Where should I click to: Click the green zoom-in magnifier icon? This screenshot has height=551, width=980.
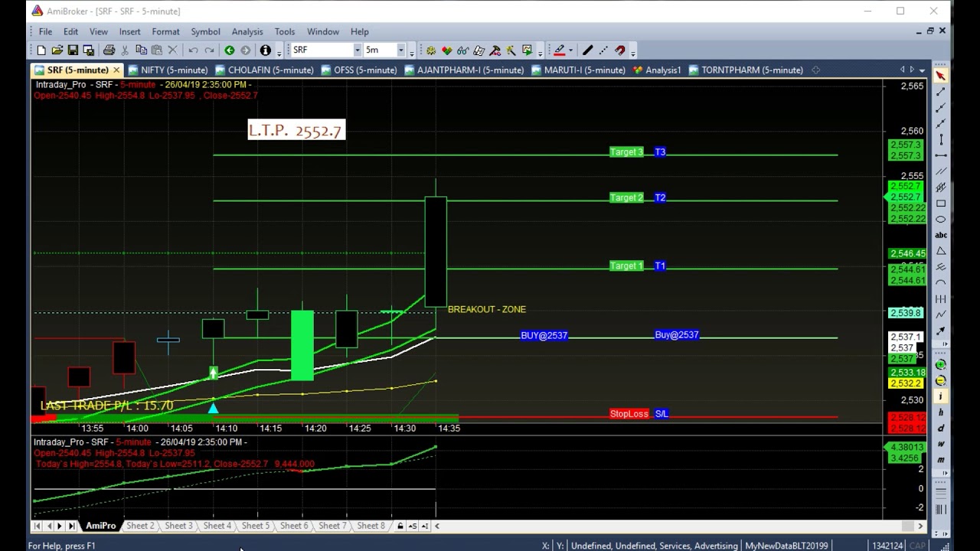pyautogui.click(x=941, y=364)
